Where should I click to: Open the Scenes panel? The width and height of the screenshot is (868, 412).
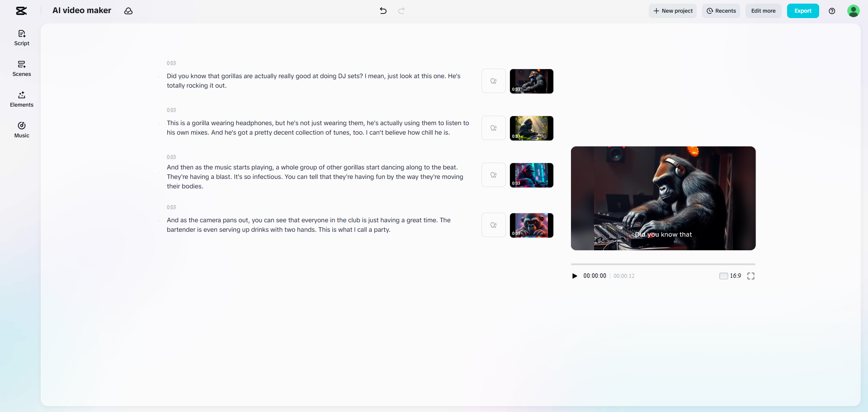coord(22,69)
